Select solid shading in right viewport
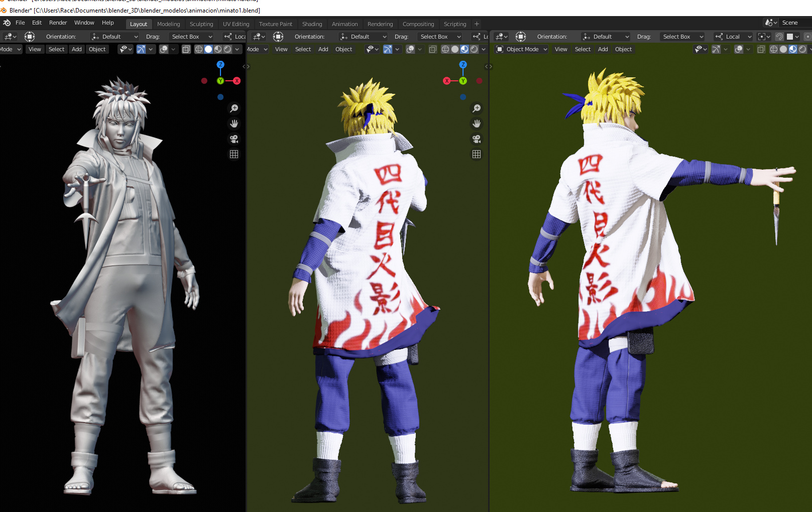812x512 pixels. [x=783, y=49]
